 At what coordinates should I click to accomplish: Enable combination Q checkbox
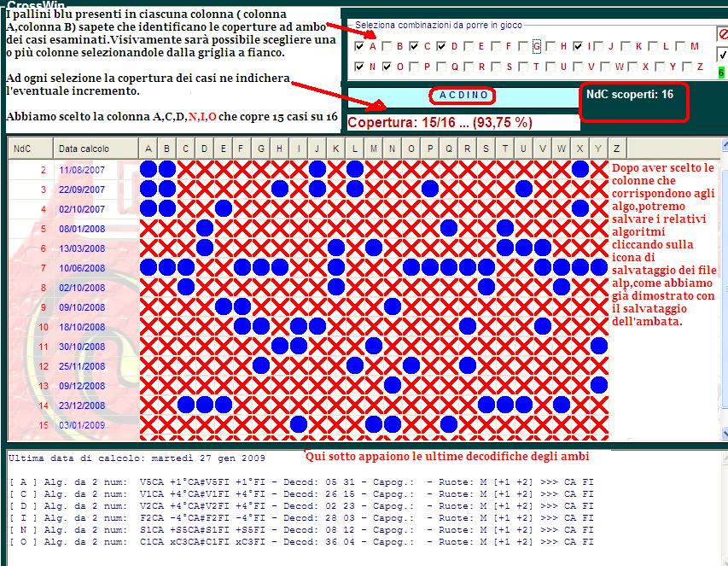click(441, 67)
